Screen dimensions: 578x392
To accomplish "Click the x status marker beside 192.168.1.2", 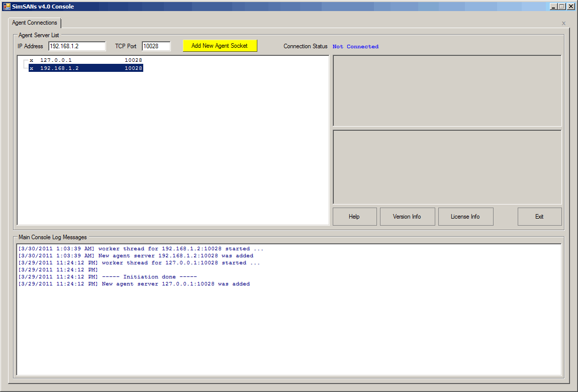I will [31, 68].
